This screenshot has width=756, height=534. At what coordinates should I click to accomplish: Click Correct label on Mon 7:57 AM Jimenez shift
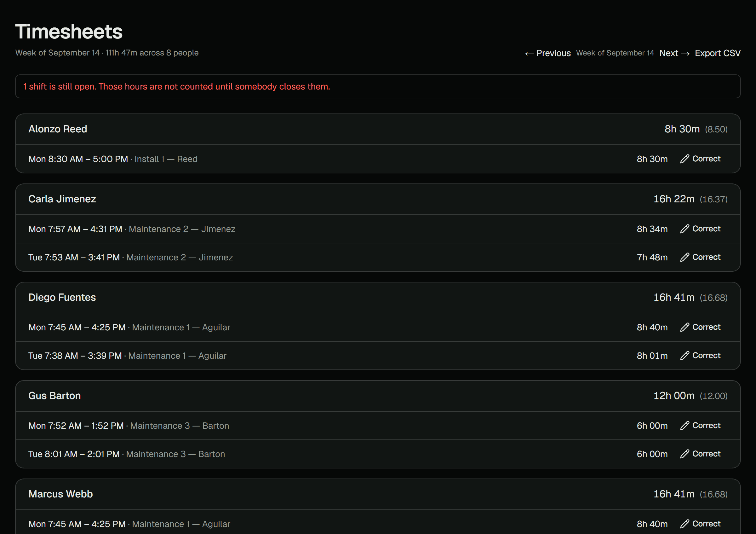click(706, 229)
